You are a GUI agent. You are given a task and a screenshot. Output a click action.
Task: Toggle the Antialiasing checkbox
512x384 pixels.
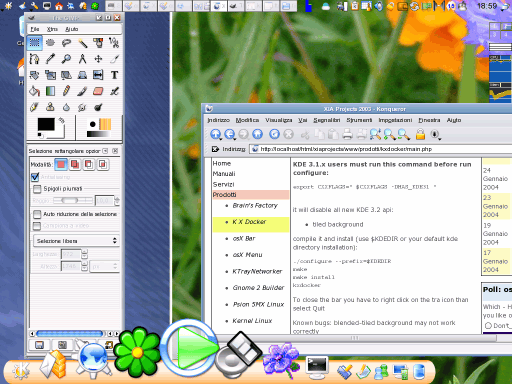tap(35, 177)
